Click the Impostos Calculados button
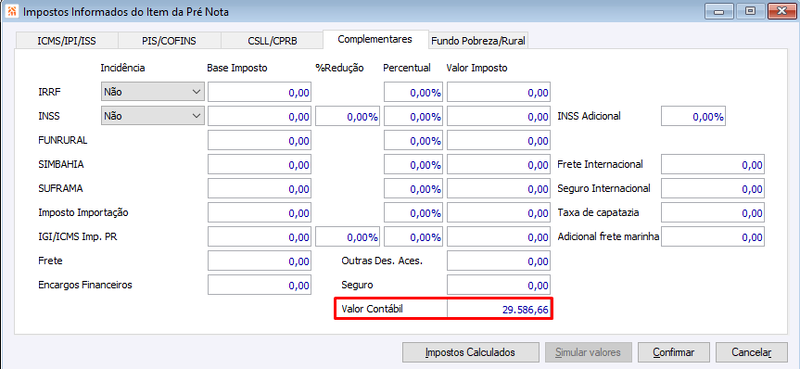Screen dimensions: 800x369 (470, 352)
